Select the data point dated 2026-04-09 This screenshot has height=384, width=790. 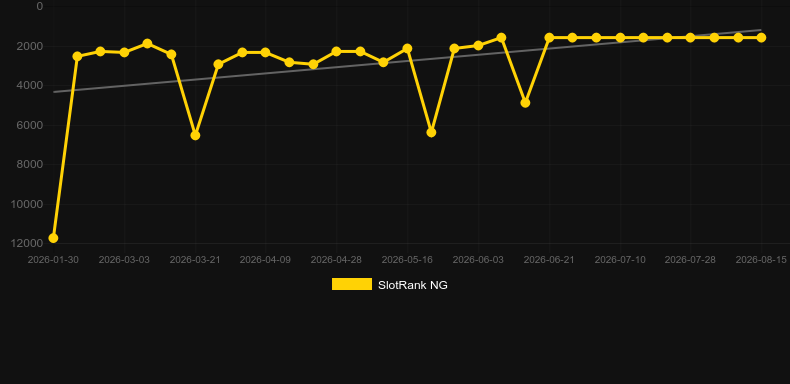pyautogui.click(x=266, y=52)
